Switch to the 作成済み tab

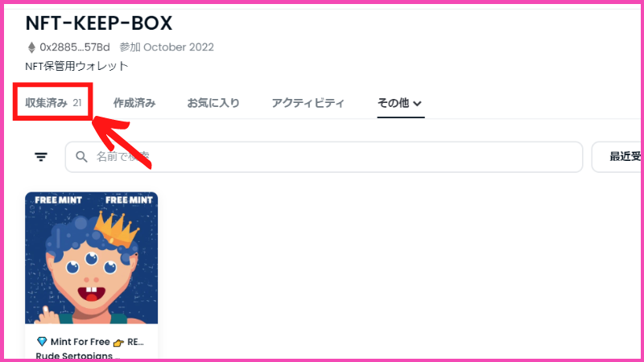point(134,103)
